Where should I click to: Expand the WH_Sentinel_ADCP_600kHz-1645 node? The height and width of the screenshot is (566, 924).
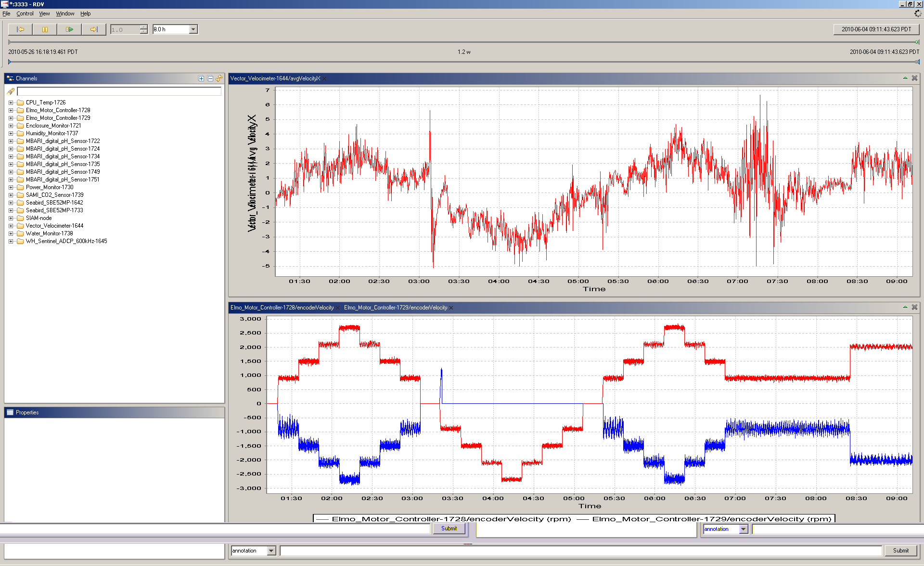(x=11, y=241)
